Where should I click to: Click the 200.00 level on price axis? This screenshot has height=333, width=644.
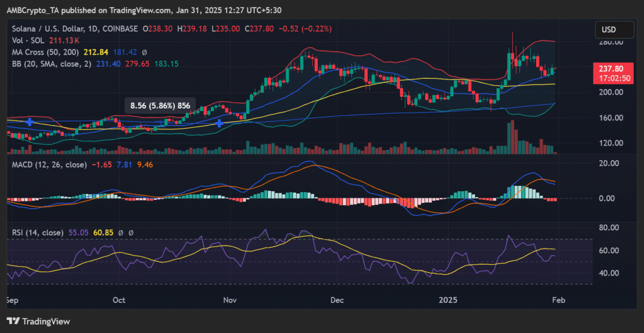(x=610, y=92)
